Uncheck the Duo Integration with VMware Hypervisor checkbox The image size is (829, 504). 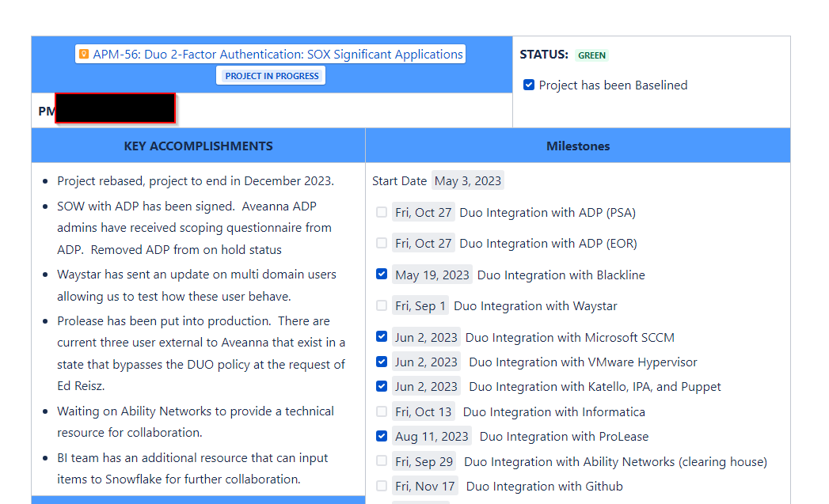(x=381, y=362)
